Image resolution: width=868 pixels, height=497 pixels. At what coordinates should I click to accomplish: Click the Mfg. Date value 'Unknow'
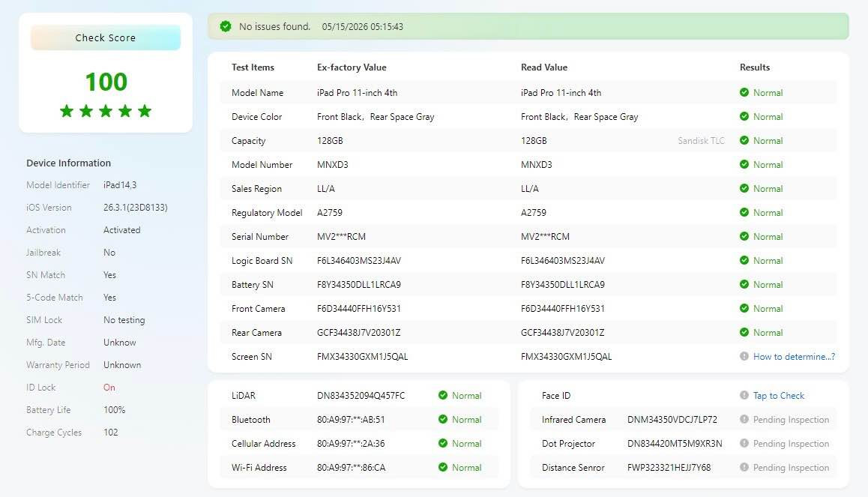click(120, 343)
